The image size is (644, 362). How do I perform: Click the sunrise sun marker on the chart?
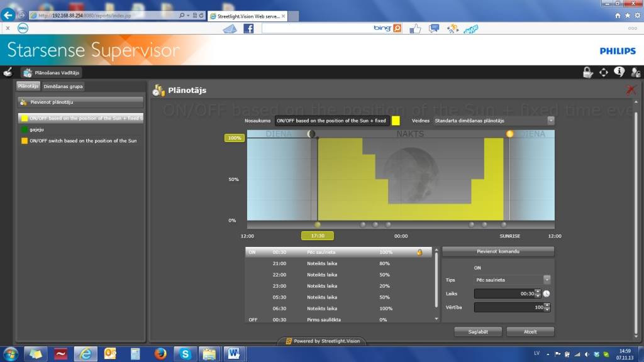point(509,134)
